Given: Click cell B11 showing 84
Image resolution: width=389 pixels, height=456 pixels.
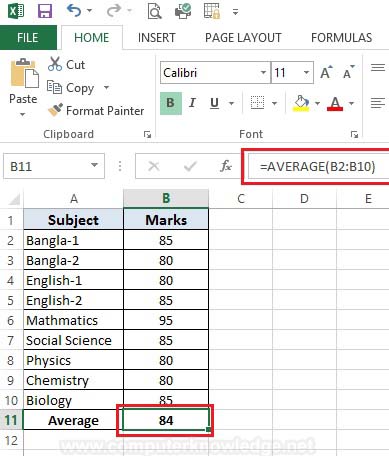Looking at the screenshot, I should point(166,420).
